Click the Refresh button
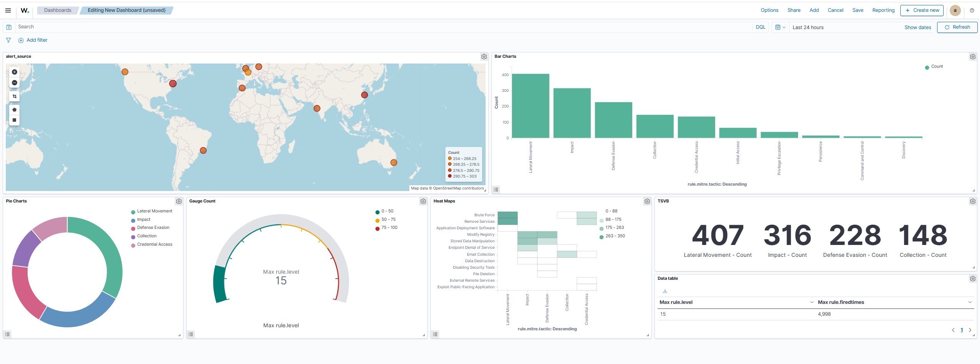Screen dimensions: 980x364 [957, 27]
